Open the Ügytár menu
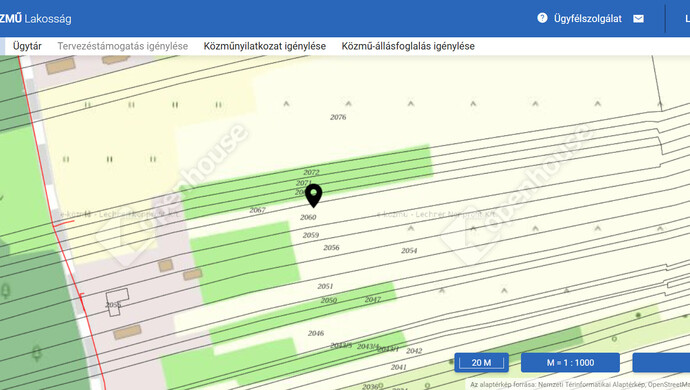 click(27, 46)
